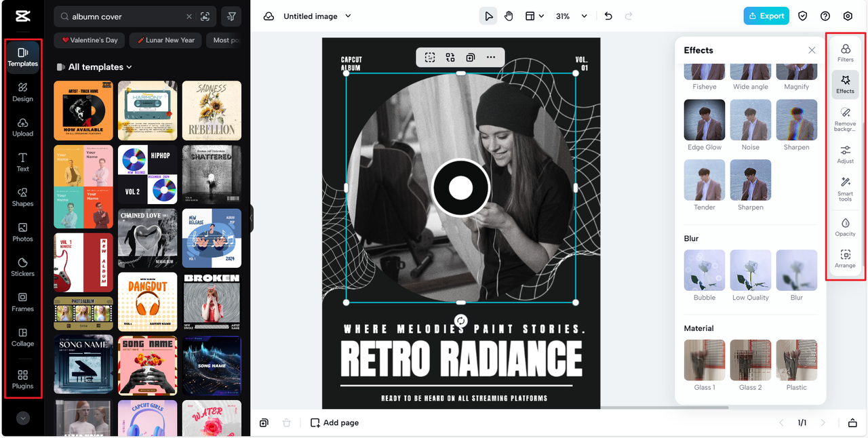Open the Photos panel
868x438 pixels.
coord(22,233)
